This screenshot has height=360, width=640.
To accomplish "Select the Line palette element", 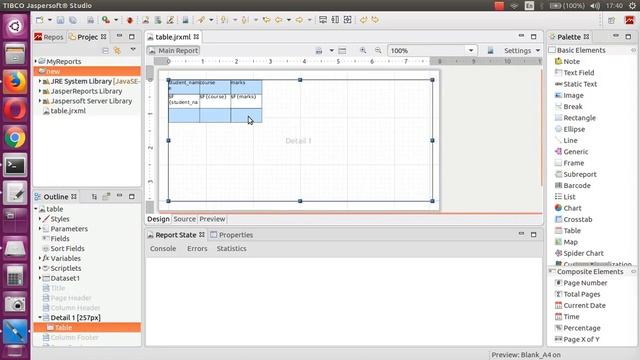I will pyautogui.click(x=566, y=140).
